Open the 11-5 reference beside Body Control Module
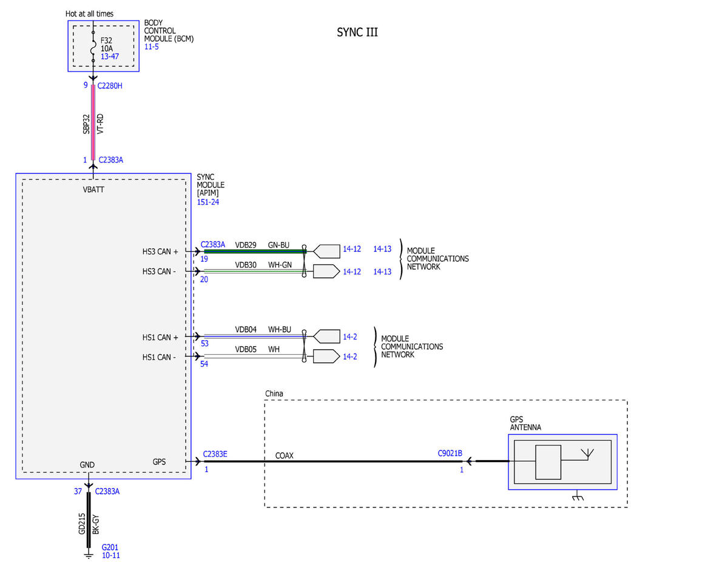 point(151,46)
